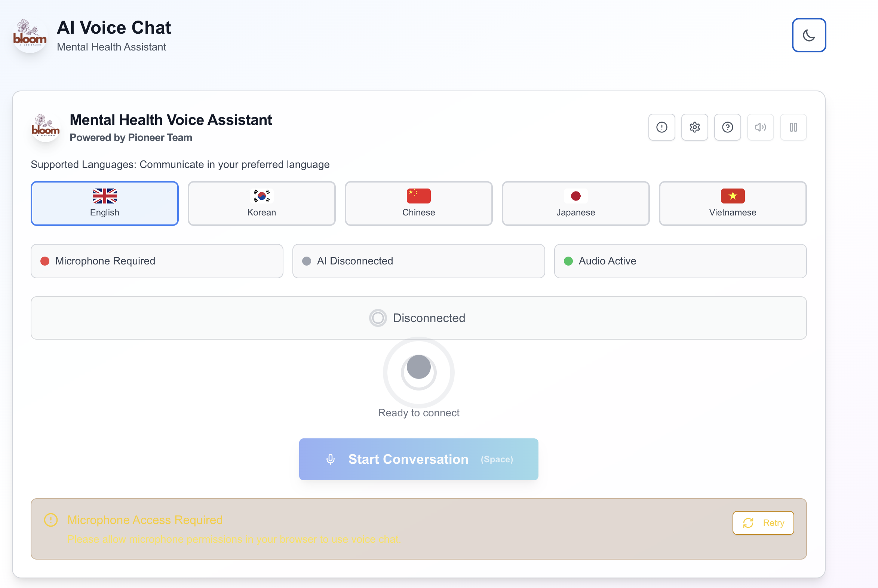The width and height of the screenshot is (878, 588).
Task: Select the English language option
Action: (x=105, y=203)
